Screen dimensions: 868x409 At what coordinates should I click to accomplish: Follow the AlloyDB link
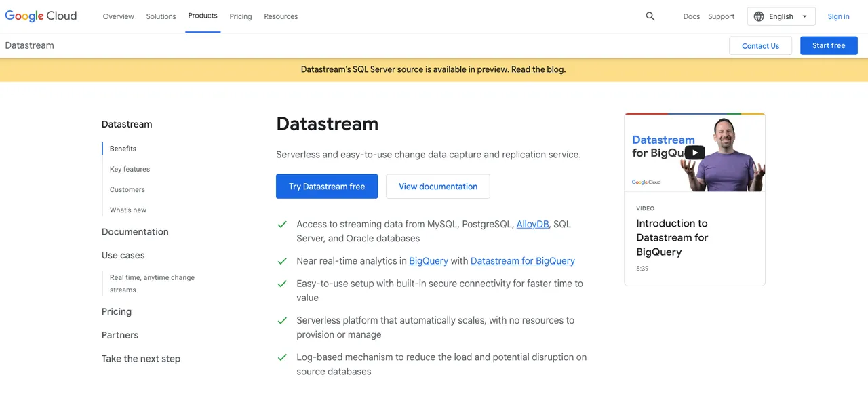pyautogui.click(x=532, y=224)
